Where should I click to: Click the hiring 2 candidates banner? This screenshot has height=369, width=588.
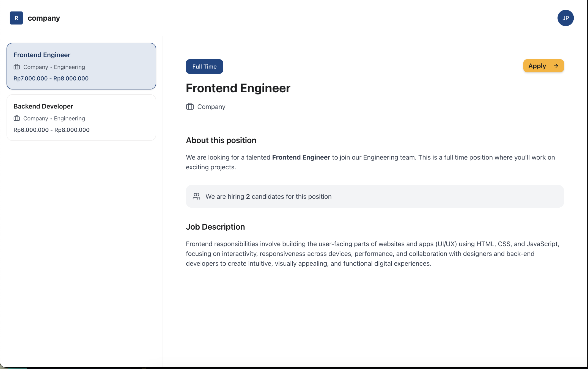coord(375,196)
